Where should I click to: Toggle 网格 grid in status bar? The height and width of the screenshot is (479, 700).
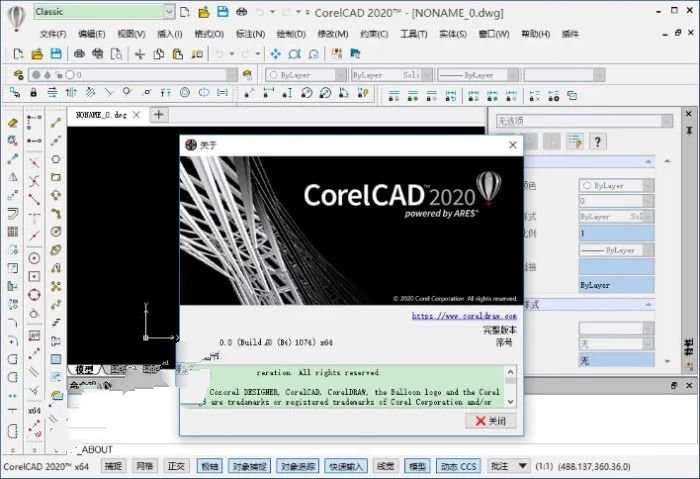(144, 466)
